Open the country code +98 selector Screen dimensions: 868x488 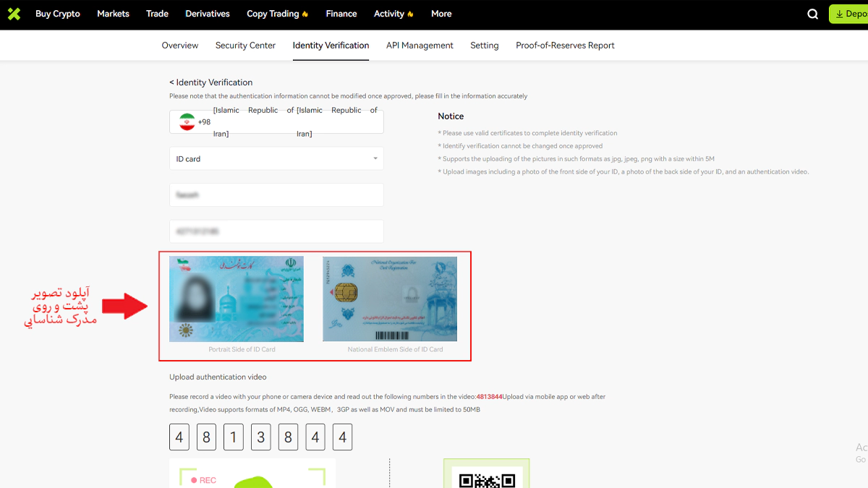[x=205, y=122]
